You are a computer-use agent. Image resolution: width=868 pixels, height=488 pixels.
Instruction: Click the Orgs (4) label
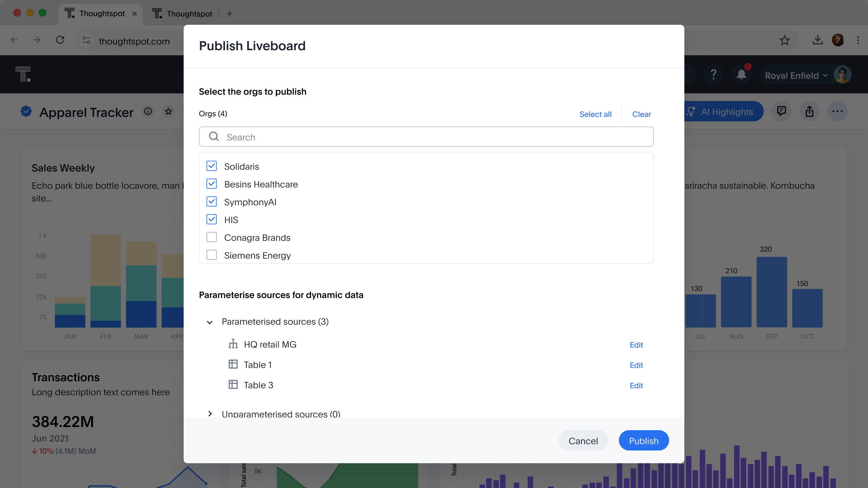[213, 113]
